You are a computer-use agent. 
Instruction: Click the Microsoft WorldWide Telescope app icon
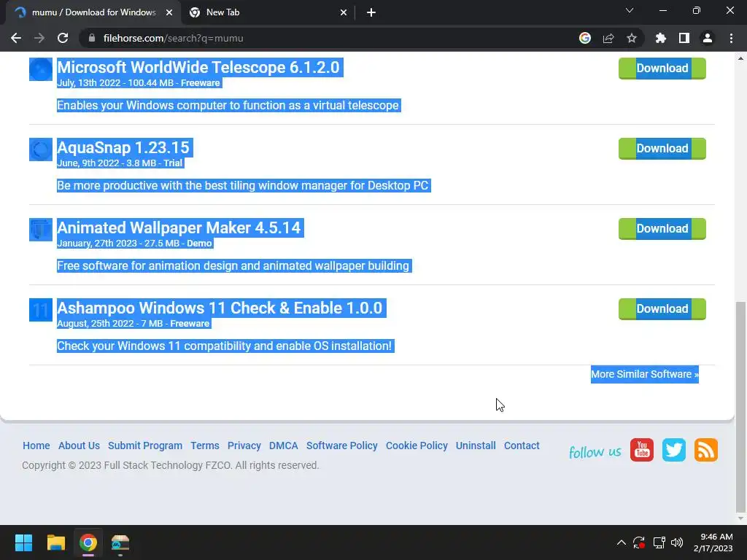(x=41, y=69)
